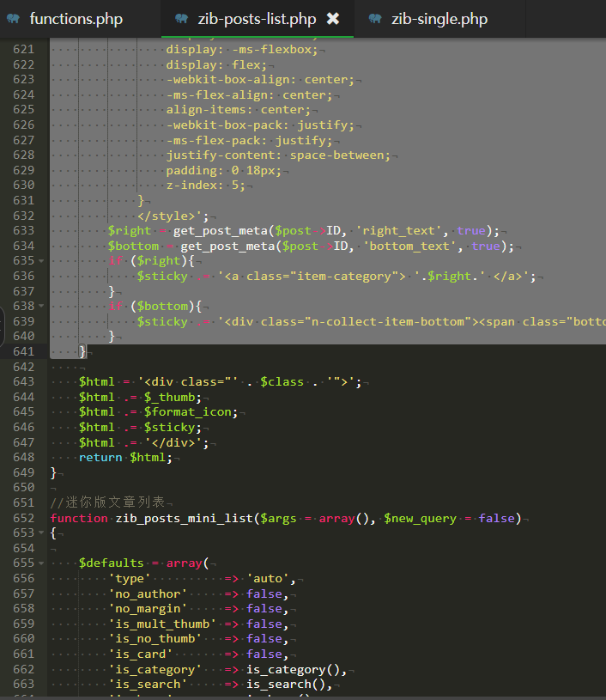Click the is_search() call on line 663
Screen dimensions: 606x700
point(279,685)
